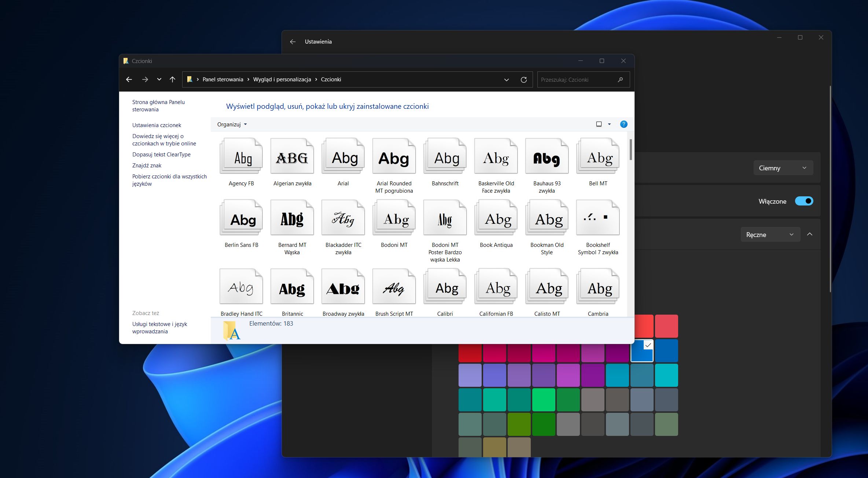This screenshot has height=478, width=868.
Task: Open the Calibri font family
Action: point(445,288)
